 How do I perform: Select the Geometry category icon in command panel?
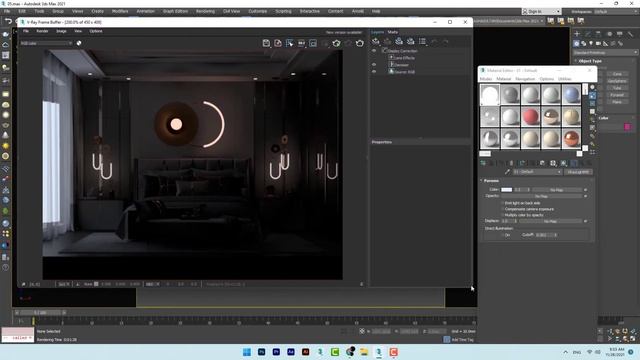[576, 43]
